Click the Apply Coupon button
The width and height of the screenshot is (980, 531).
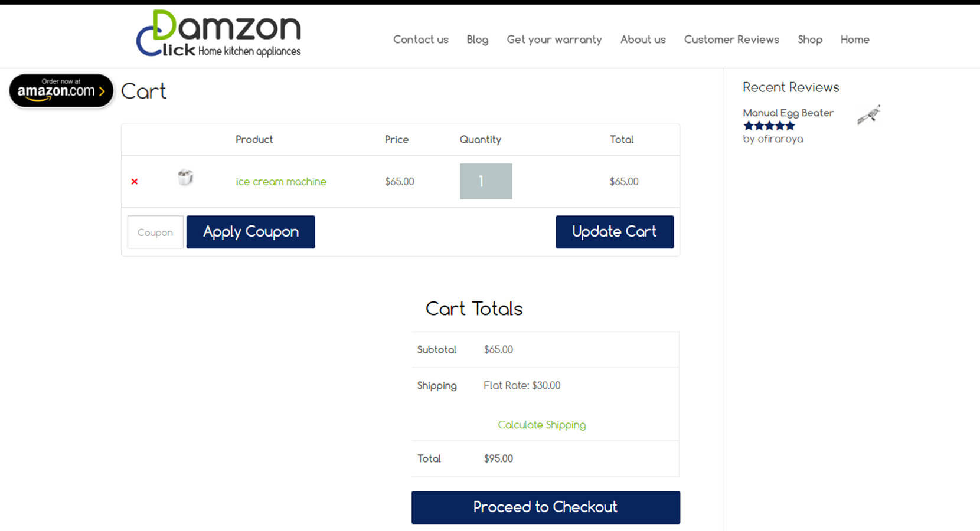(x=251, y=232)
